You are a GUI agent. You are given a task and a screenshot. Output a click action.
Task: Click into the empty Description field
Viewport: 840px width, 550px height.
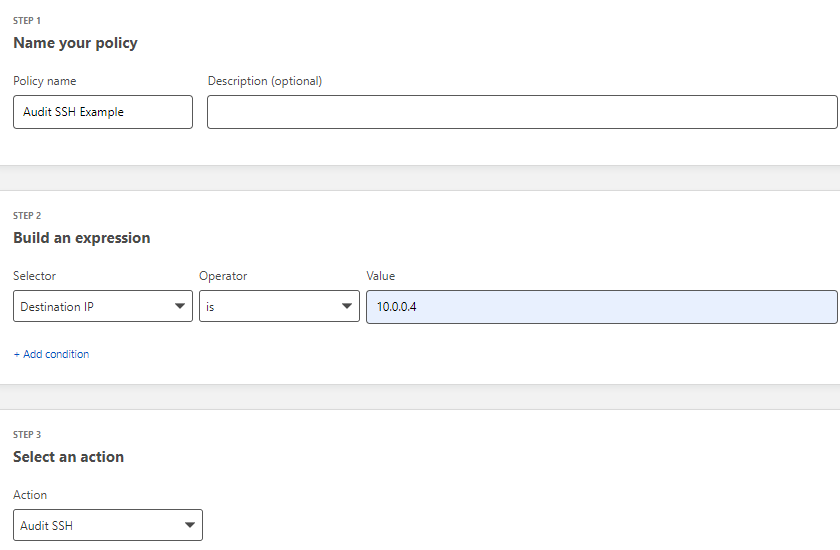point(522,112)
